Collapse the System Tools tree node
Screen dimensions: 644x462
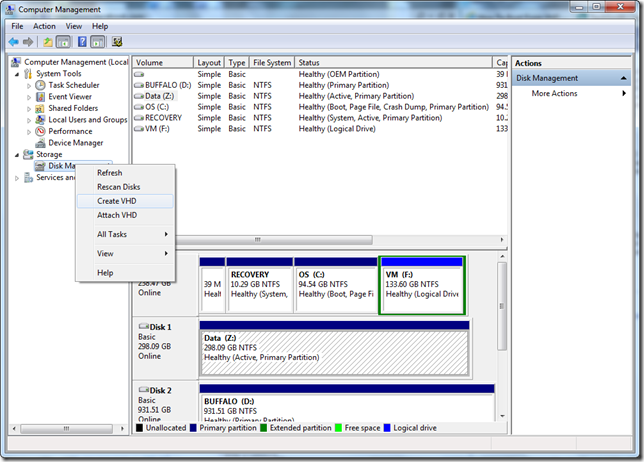pyautogui.click(x=17, y=74)
